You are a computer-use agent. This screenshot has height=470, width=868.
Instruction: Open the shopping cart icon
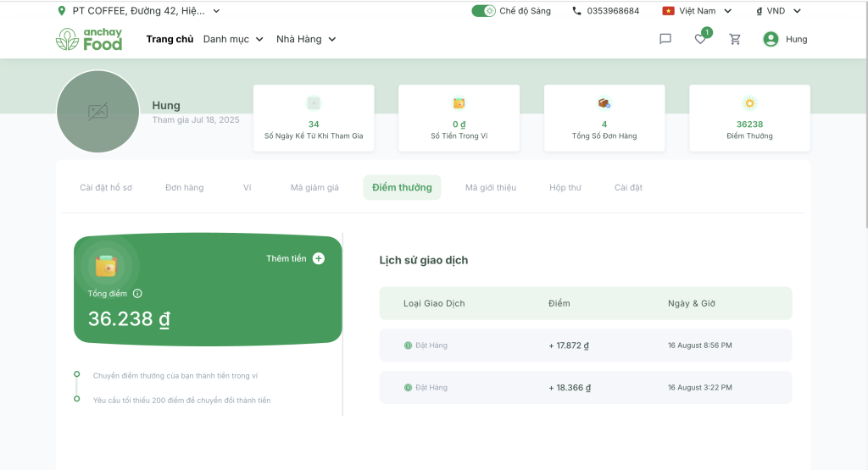click(x=735, y=39)
